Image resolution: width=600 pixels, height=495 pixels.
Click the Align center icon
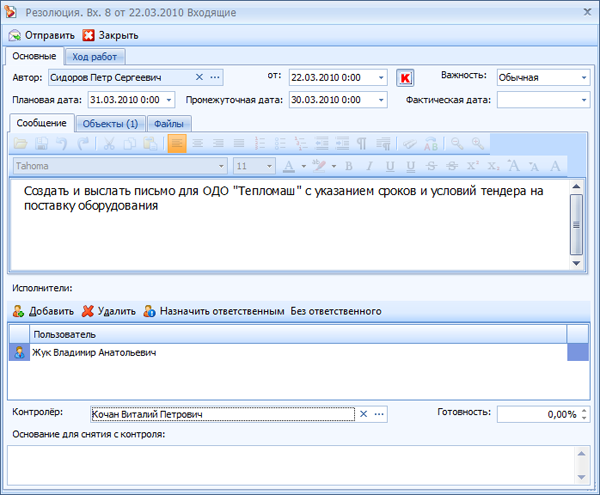(197, 143)
